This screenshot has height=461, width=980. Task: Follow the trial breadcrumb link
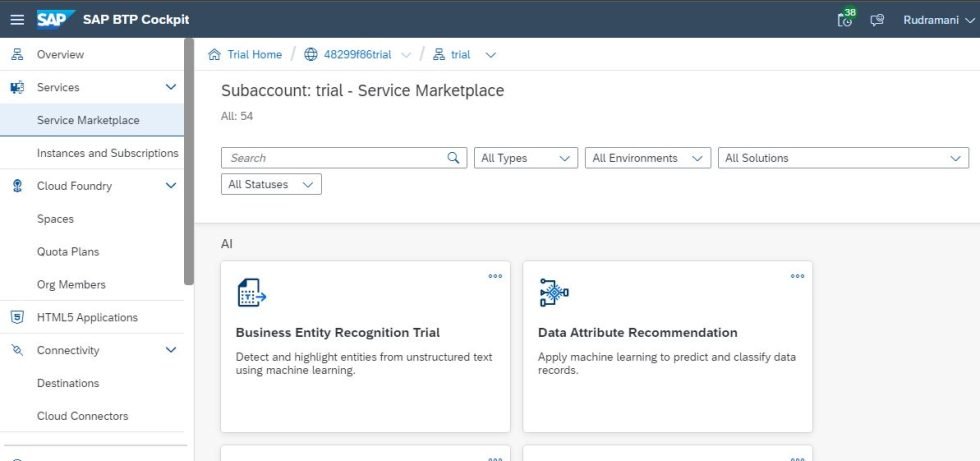461,54
